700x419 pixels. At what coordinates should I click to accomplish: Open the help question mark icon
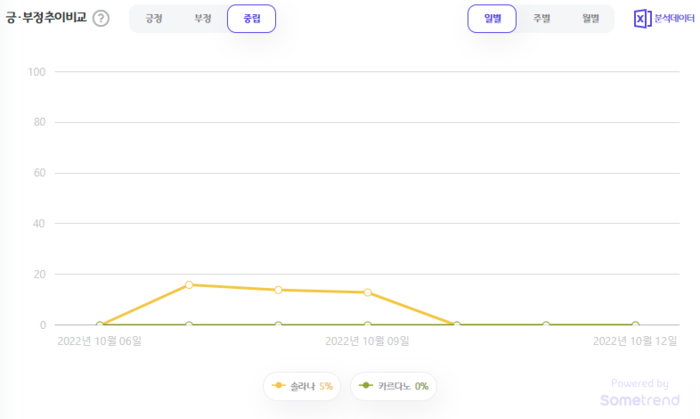pos(101,18)
